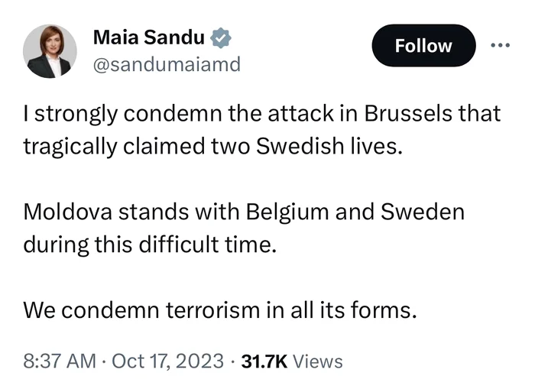
Task: Open the three-dot more options menu
Action: [x=500, y=45]
